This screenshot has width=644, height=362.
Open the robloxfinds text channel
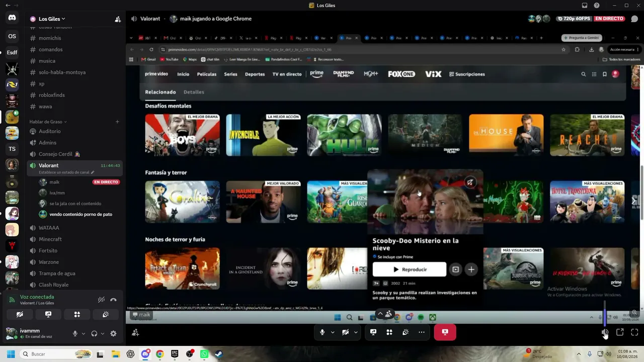75,95
